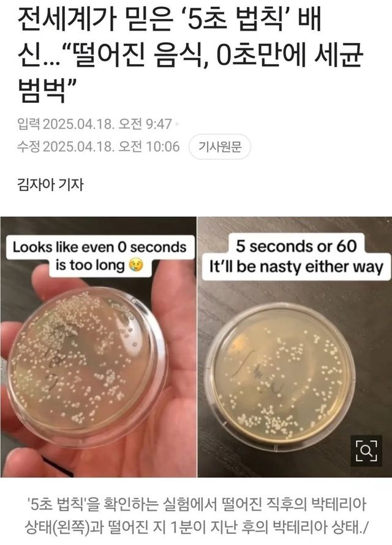Click the 'Looks like even 0 seconds' label

(x=100, y=247)
